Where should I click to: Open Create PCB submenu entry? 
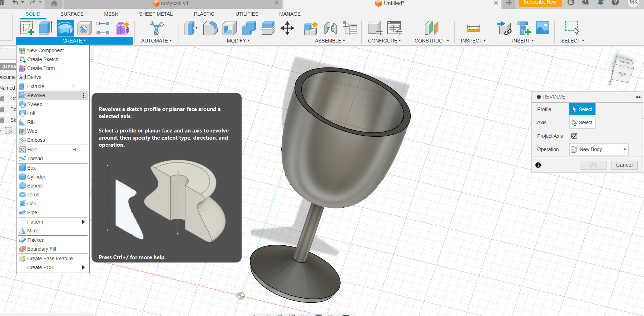coord(53,267)
